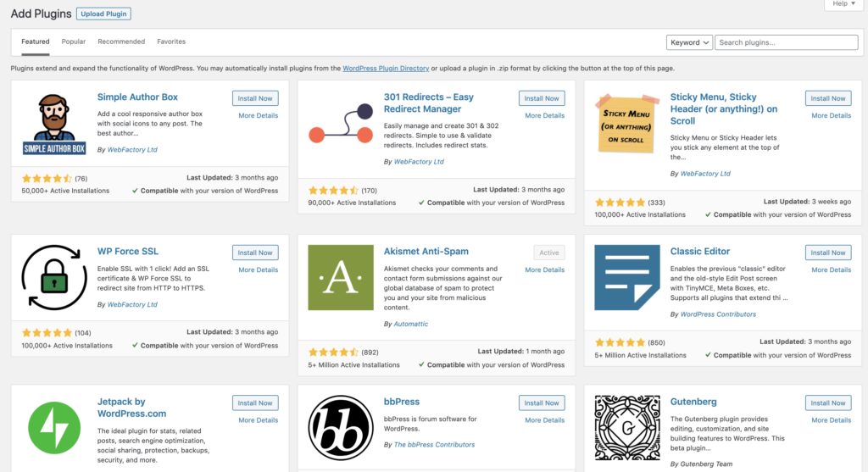This screenshot has width=868, height=472.
Task: Click the "Last Updated: 3 weeks ago" text
Action: click(x=807, y=202)
